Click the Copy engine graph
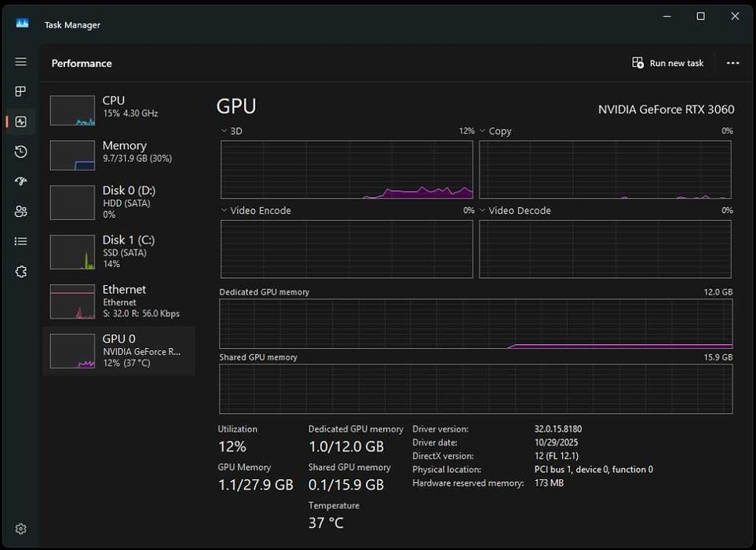The image size is (756, 550). pyautogui.click(x=605, y=170)
